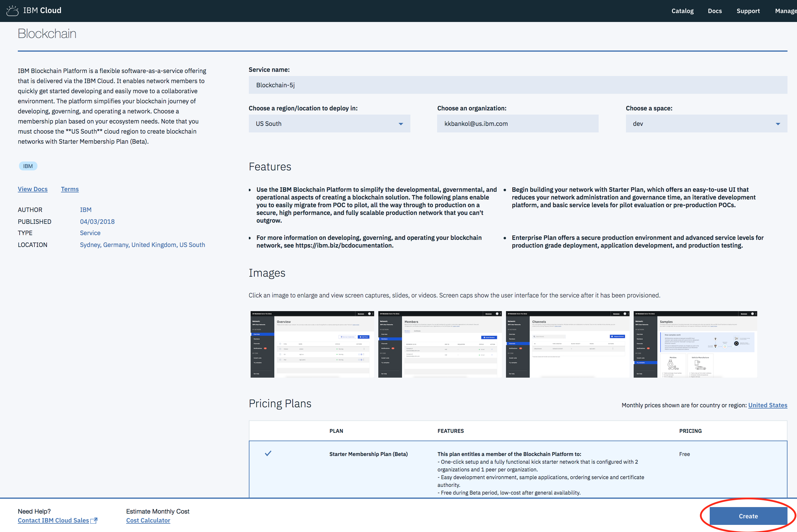Click the IBM Cloud logo icon
This screenshot has width=797, height=532.
[x=12, y=10]
